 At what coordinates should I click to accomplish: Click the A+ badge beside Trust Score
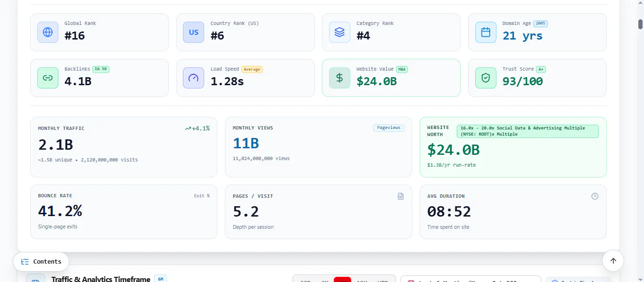click(x=541, y=69)
